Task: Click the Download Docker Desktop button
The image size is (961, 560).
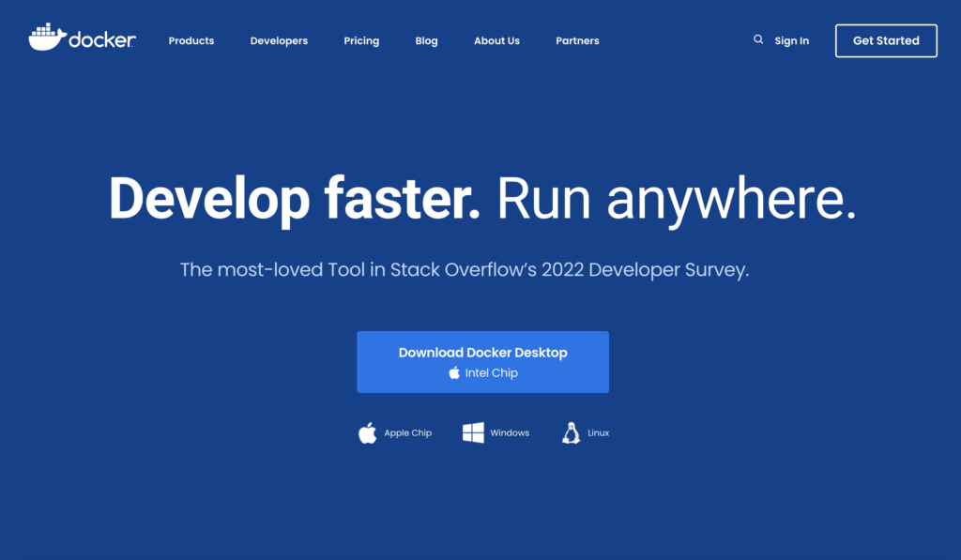Action: [482, 361]
